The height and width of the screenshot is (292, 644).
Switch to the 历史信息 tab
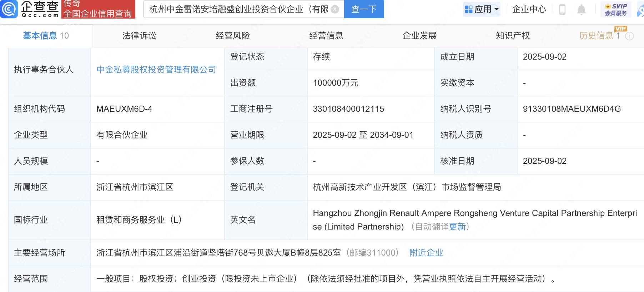click(599, 36)
